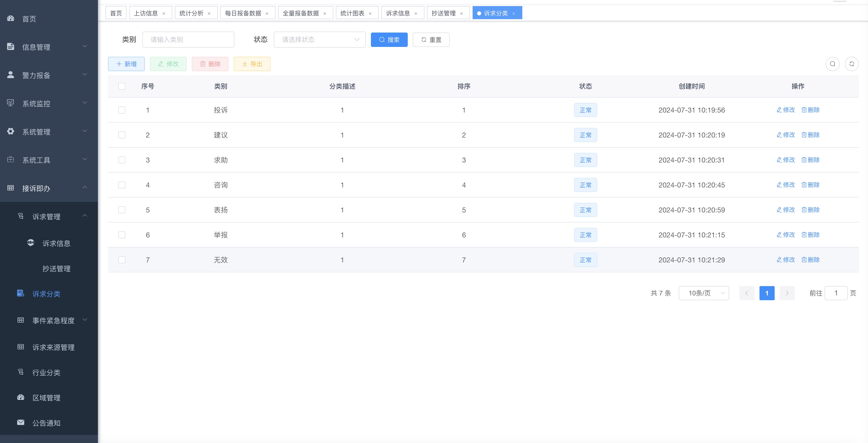Check the 咨询 row checkbox
The image size is (868, 443).
coord(122,185)
